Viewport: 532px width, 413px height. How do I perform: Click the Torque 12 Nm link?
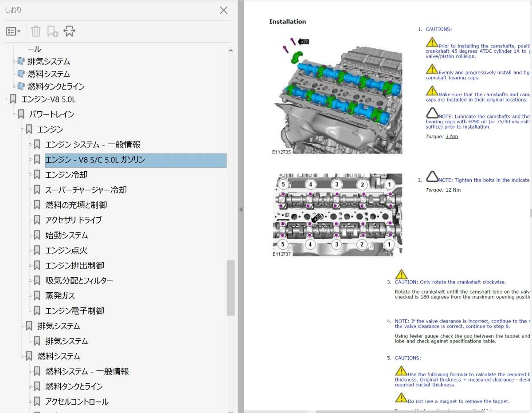coord(453,190)
